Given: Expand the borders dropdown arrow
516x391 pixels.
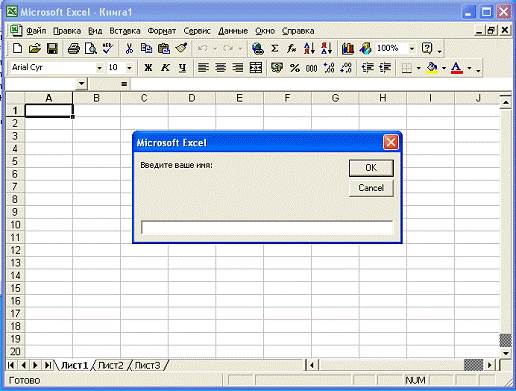Looking at the screenshot, I should pos(418,68).
